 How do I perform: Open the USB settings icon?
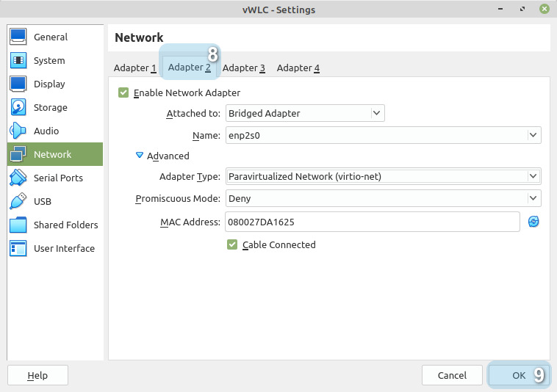coord(18,201)
